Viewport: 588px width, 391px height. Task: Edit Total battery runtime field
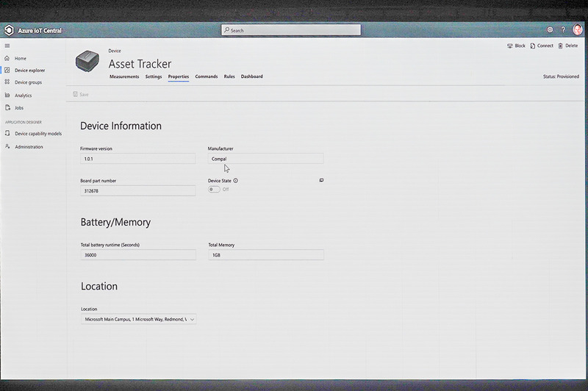coord(138,255)
